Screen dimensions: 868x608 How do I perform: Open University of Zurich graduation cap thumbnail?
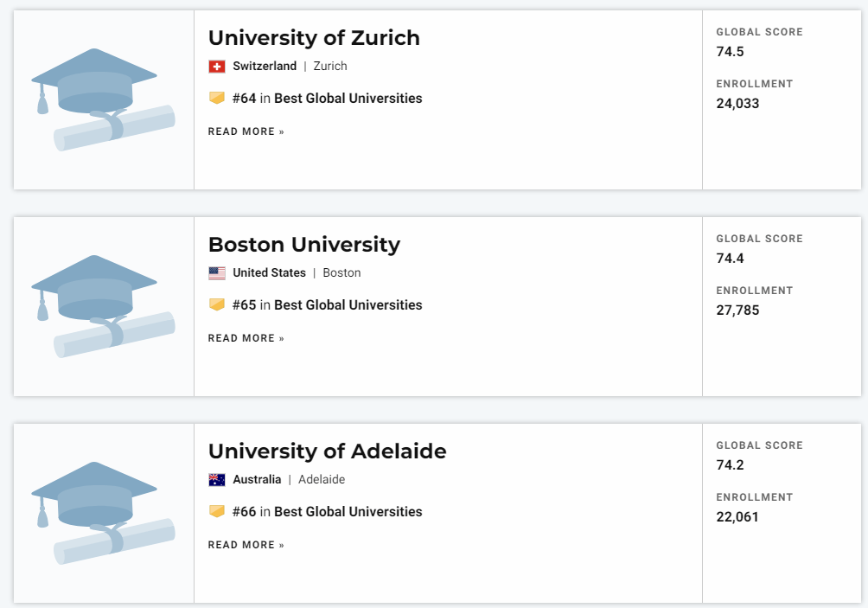(x=104, y=99)
